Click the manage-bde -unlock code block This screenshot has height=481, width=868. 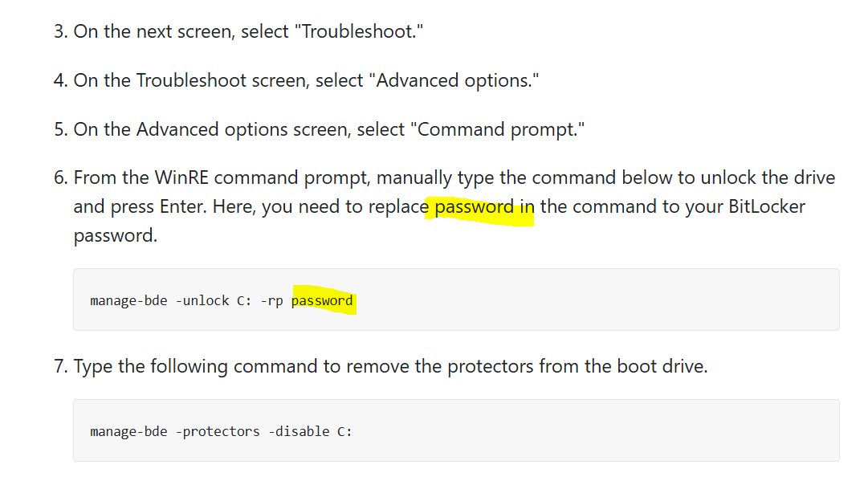pos(456,300)
